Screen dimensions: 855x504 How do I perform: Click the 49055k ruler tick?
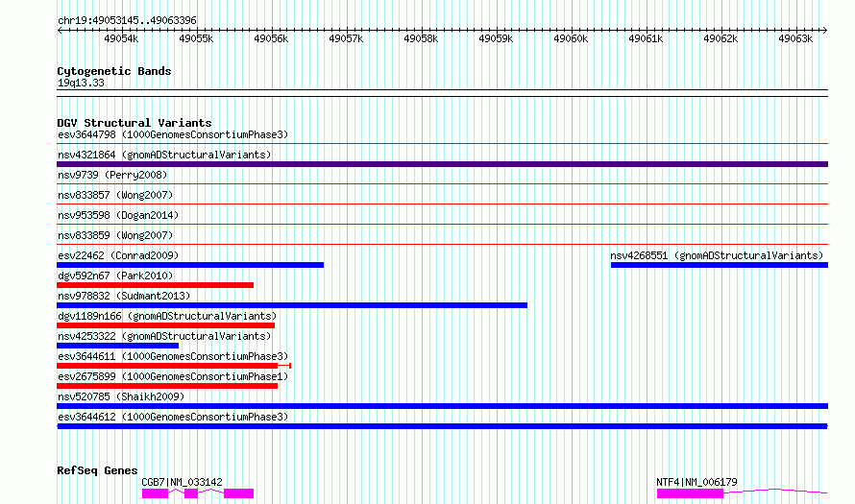tap(196, 38)
